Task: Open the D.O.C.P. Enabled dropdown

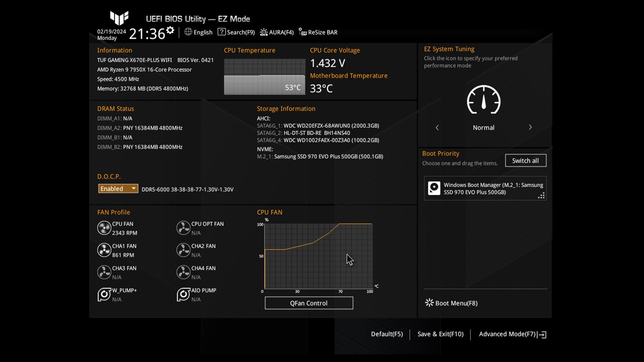Action: (118, 189)
